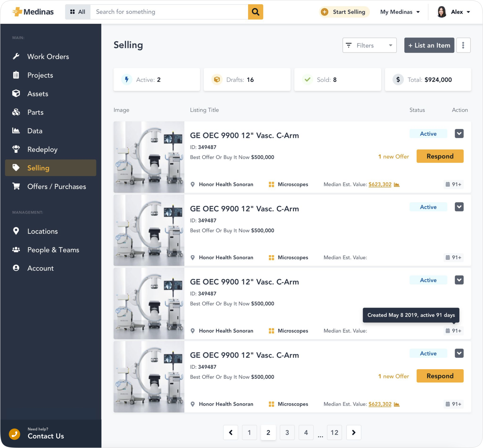
Task: Click the Medinas logo
Action: 33,12
